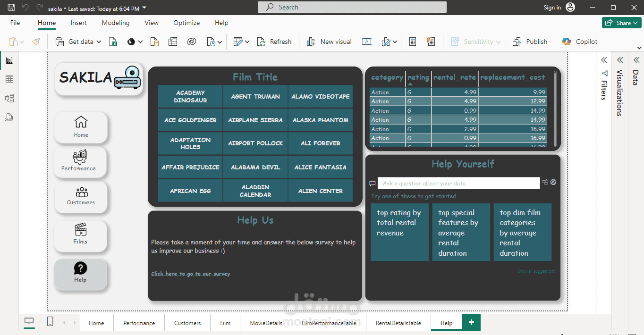
Task: Switch to Report view in left rail
Action: (x=9, y=60)
